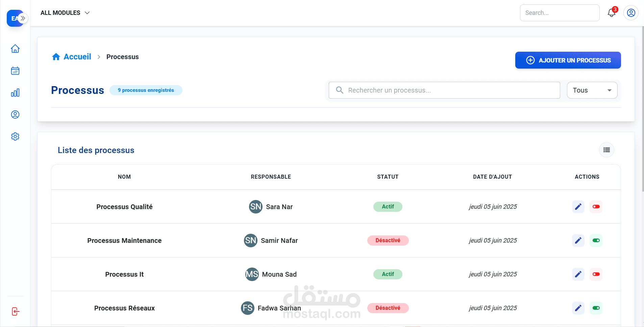Click the Actif badge of Processus It

coord(388,274)
